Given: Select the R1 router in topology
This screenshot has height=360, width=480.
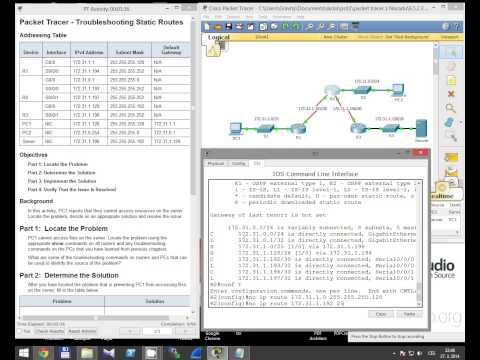Looking at the screenshot, I should (x=298, y=129).
